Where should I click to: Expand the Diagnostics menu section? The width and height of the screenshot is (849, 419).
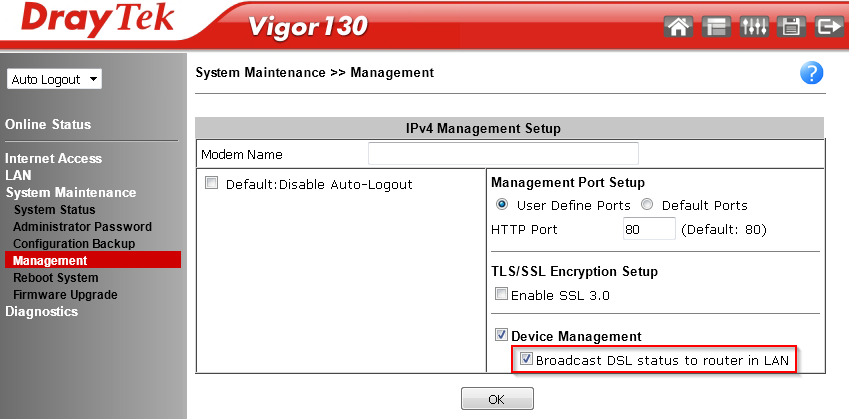click(41, 311)
